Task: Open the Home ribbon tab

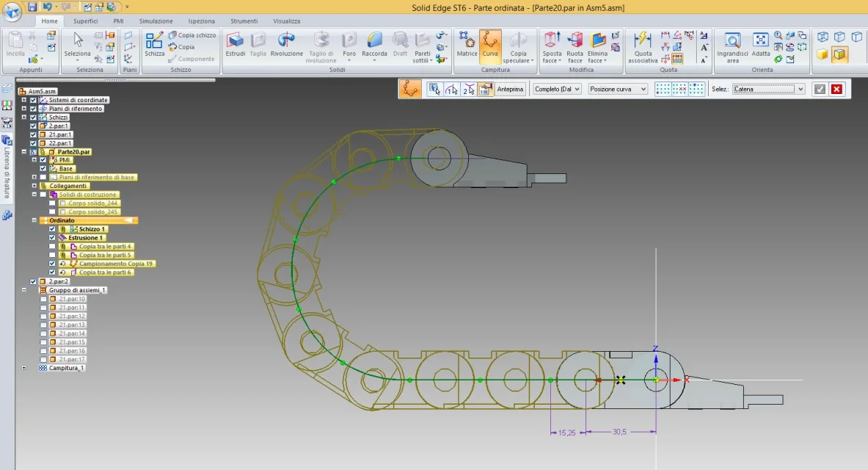Action: [x=49, y=21]
